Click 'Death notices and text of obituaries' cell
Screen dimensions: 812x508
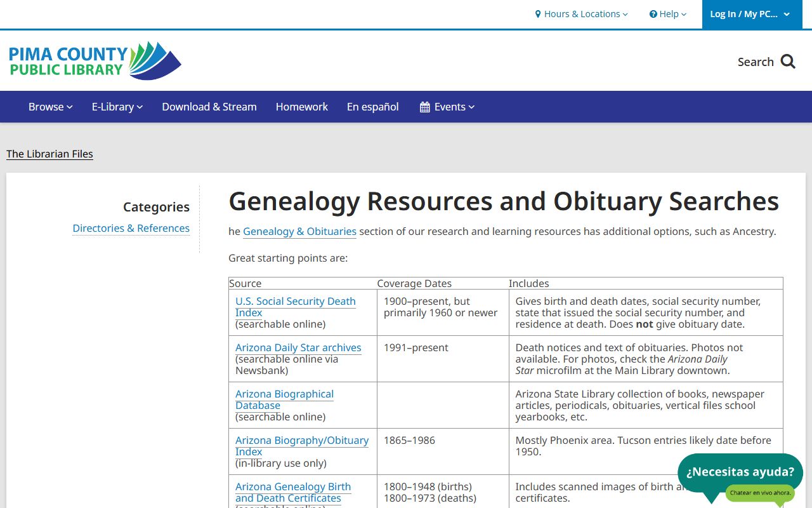pos(646,359)
